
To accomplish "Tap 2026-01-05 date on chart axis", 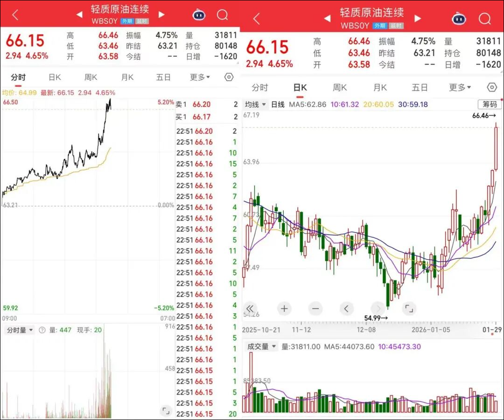I will pyautogui.click(x=431, y=330).
